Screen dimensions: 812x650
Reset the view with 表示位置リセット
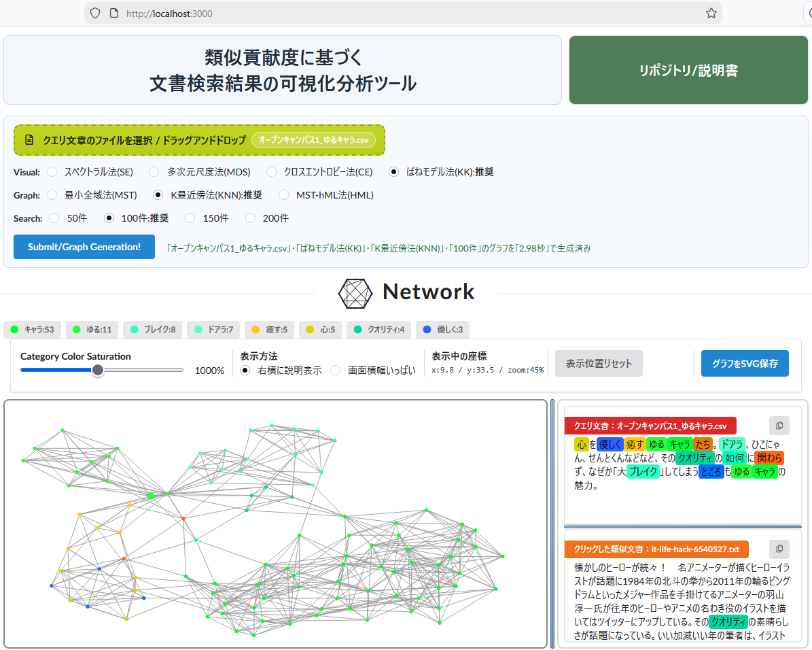(x=599, y=363)
